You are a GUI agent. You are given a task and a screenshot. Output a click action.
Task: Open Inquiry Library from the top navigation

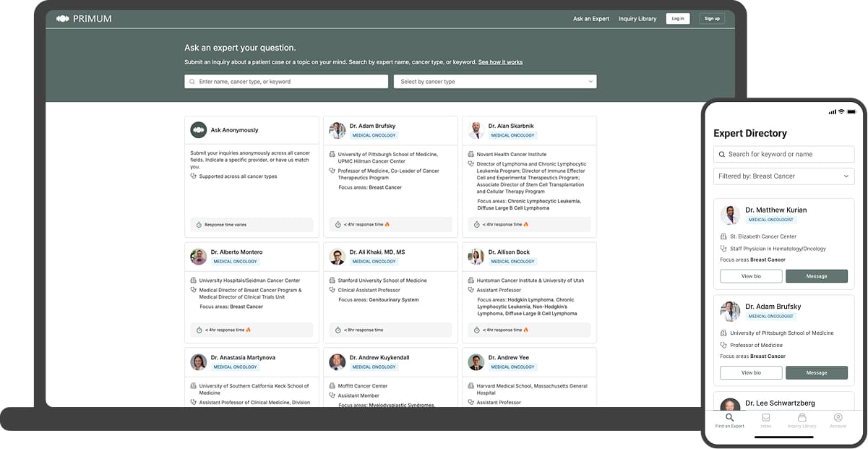637,18
